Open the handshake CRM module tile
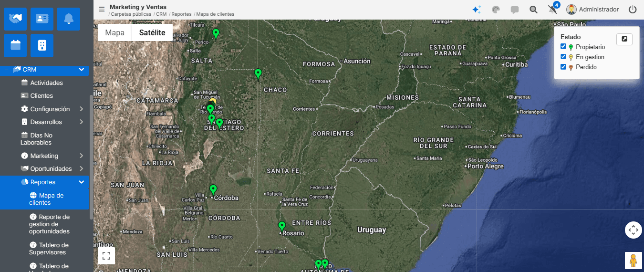The height and width of the screenshot is (272, 644). (15, 19)
